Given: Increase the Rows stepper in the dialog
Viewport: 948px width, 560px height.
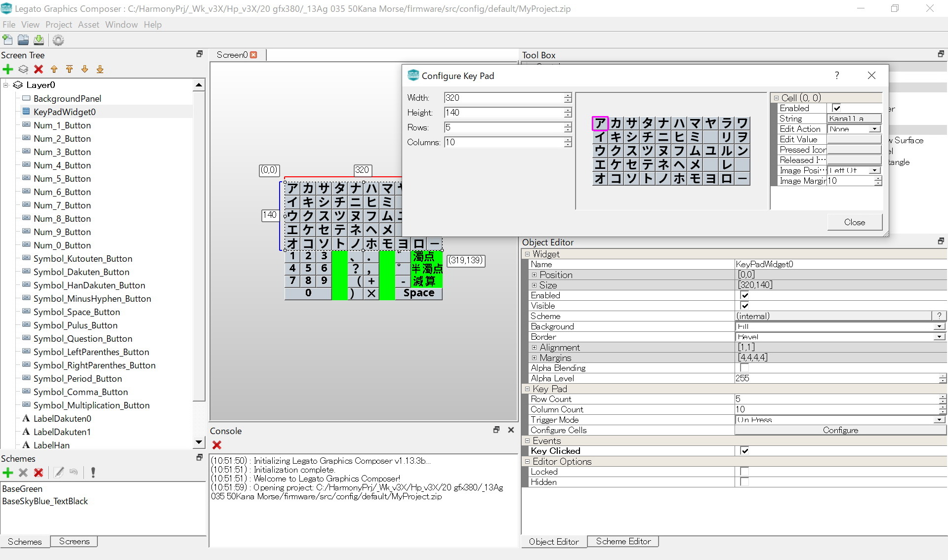Looking at the screenshot, I should tap(568, 125).
